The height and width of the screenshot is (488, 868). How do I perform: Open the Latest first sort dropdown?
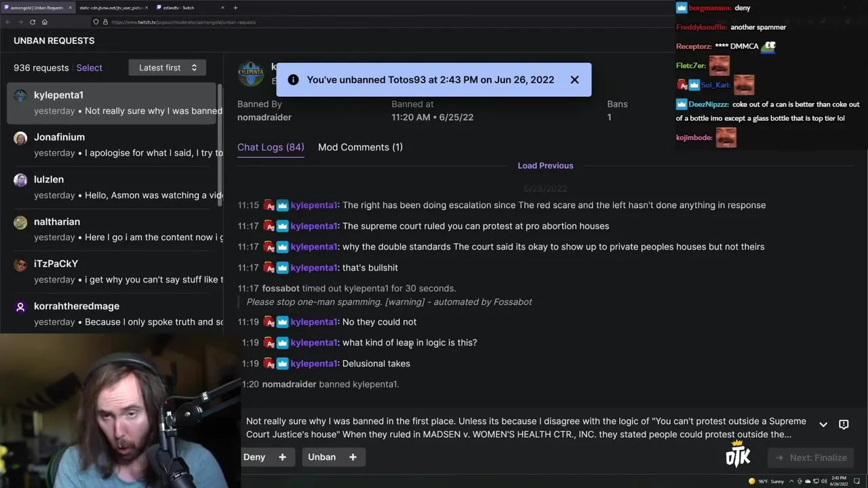pyautogui.click(x=167, y=68)
